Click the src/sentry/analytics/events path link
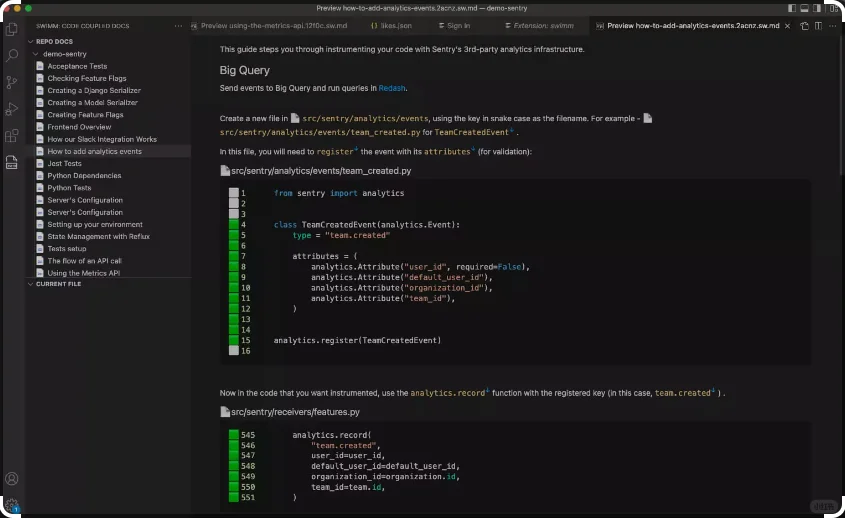The image size is (845, 520). [365, 119]
